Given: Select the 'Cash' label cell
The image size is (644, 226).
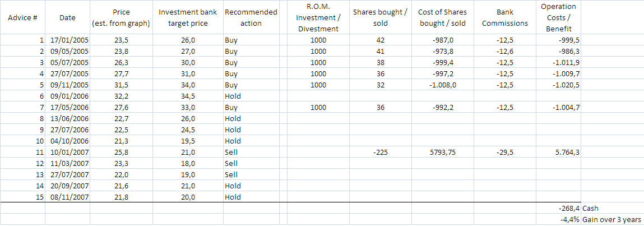Looking at the screenshot, I should [x=591, y=208].
